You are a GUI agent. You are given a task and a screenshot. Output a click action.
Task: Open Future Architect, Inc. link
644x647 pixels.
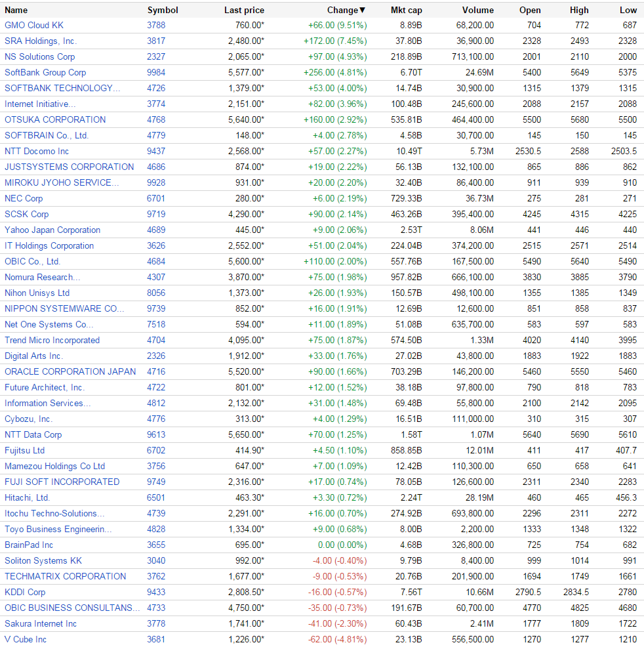[45, 387]
